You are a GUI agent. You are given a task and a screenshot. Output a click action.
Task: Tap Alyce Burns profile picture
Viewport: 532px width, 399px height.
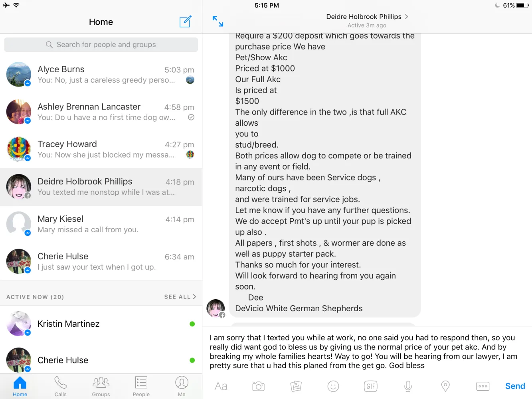(x=19, y=74)
